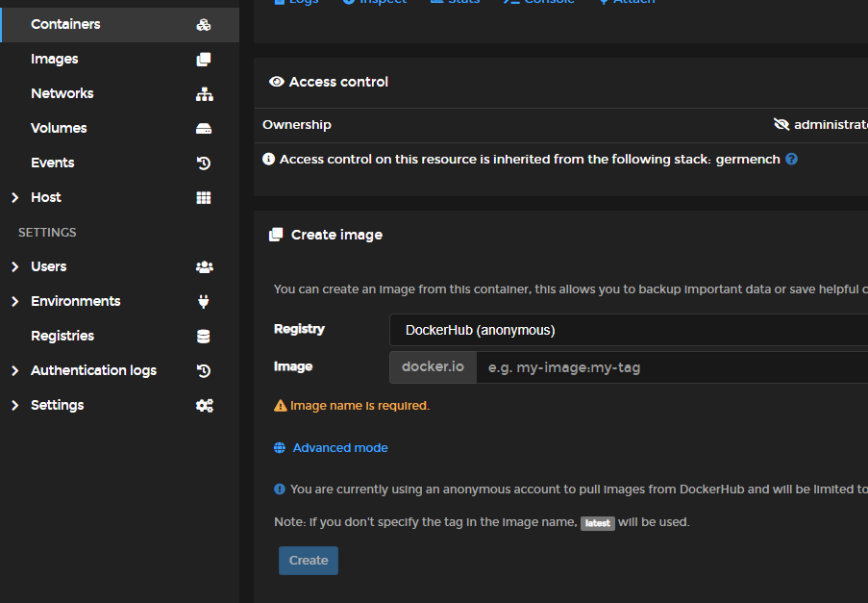Image resolution: width=868 pixels, height=603 pixels.
Task: Click the Containers cubes icon
Action: click(204, 24)
